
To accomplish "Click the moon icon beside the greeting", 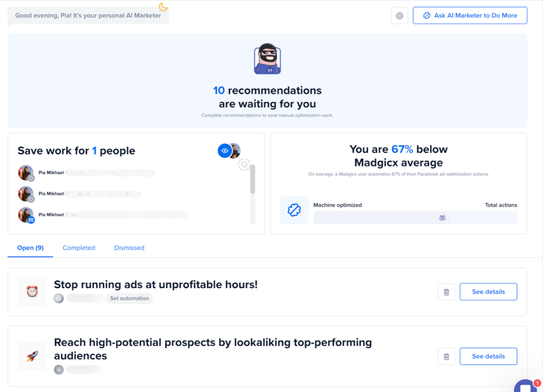I will tap(163, 7).
